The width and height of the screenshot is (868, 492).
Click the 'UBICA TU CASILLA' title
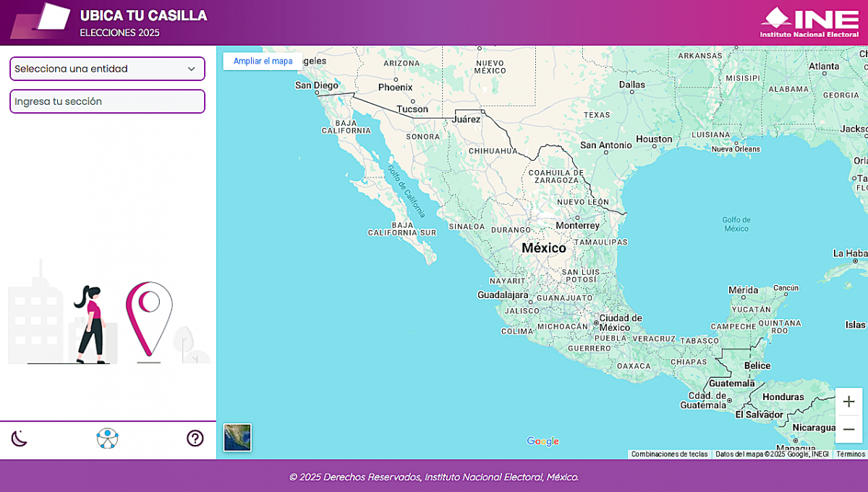tap(143, 15)
